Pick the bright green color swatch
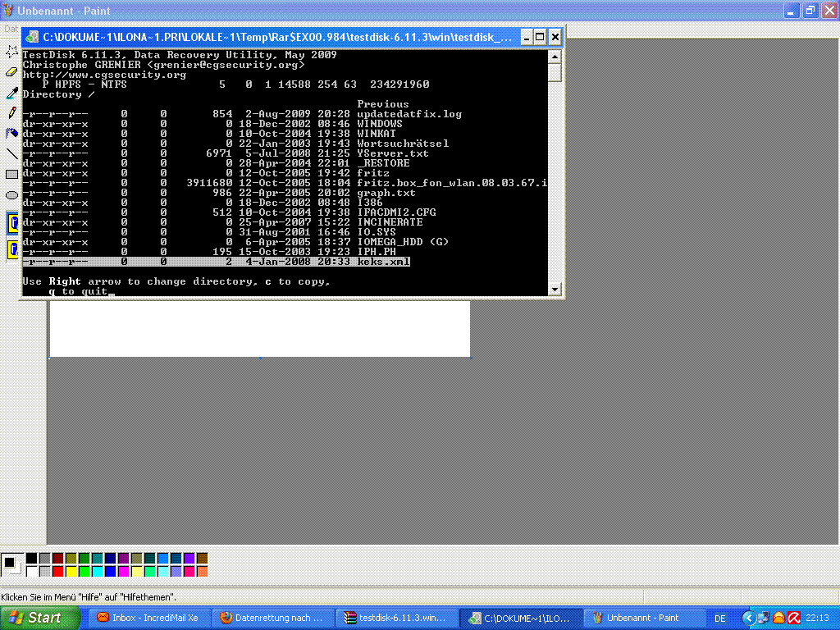The image size is (840, 630). point(84,572)
